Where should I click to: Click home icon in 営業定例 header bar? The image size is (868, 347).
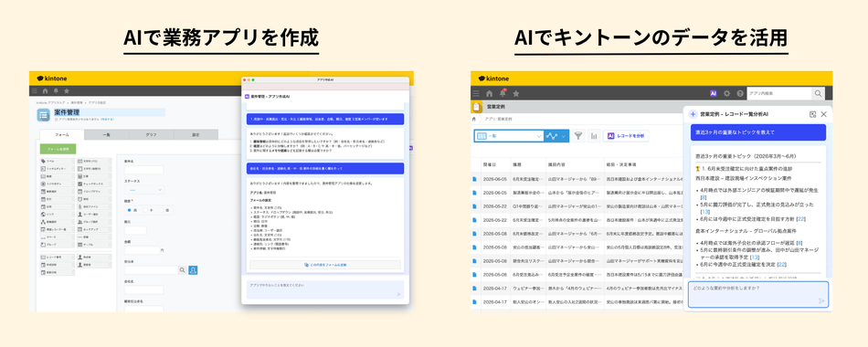click(x=489, y=93)
